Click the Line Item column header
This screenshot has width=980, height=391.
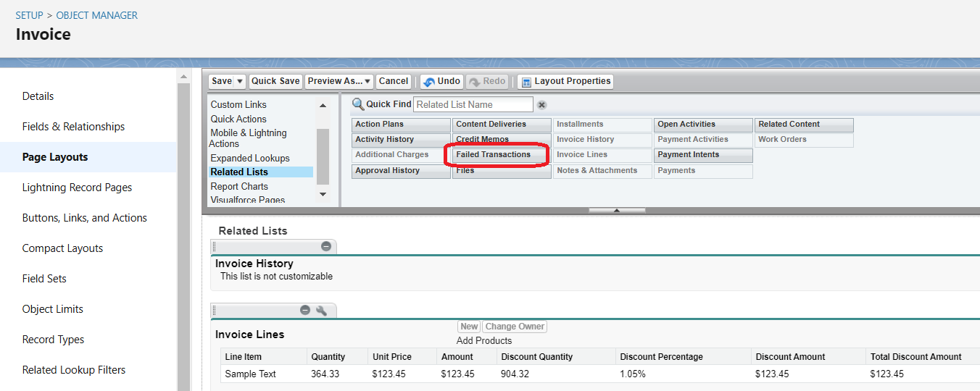(x=244, y=357)
